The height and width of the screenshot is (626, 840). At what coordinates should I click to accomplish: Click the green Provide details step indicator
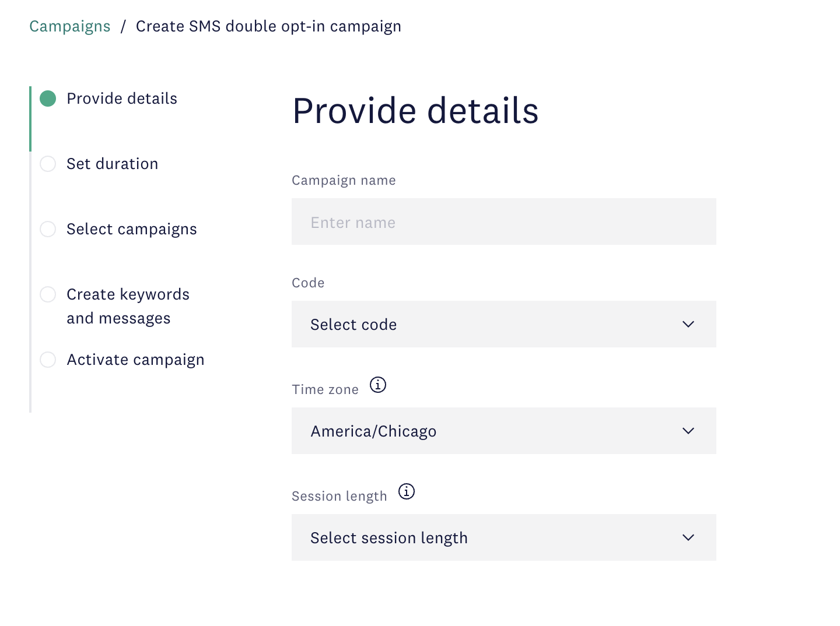[48, 99]
